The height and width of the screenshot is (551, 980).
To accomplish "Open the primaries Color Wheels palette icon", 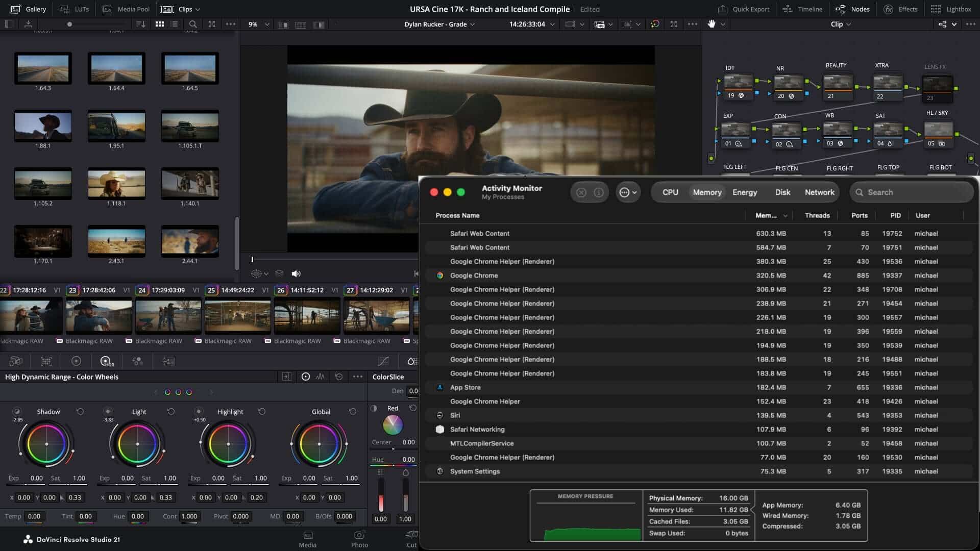I will point(76,361).
